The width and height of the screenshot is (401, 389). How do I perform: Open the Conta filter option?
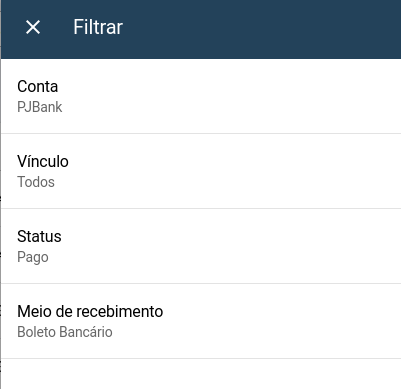(x=201, y=96)
